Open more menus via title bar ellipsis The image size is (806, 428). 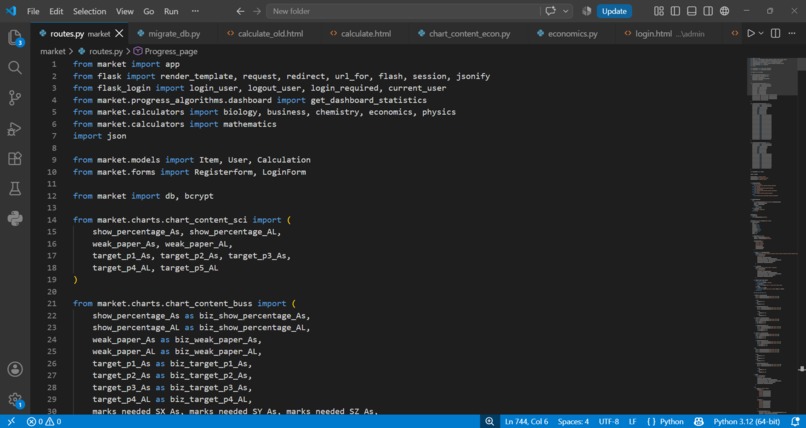point(195,11)
